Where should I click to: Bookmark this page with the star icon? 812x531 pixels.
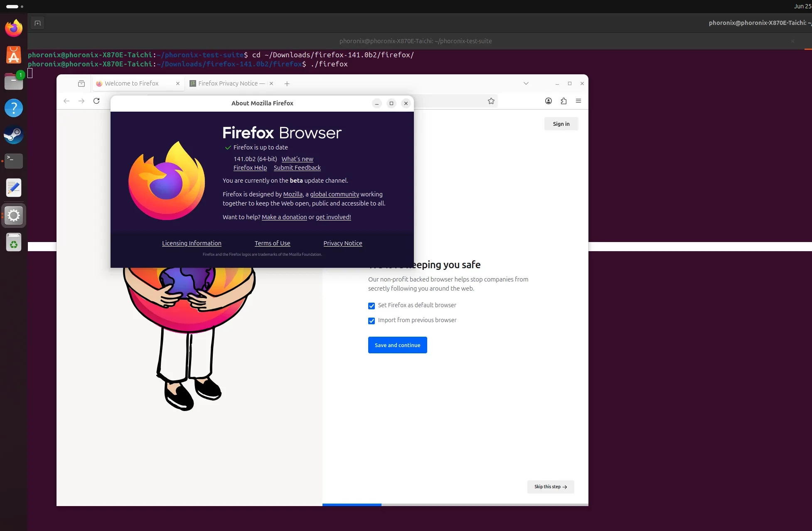(x=491, y=101)
